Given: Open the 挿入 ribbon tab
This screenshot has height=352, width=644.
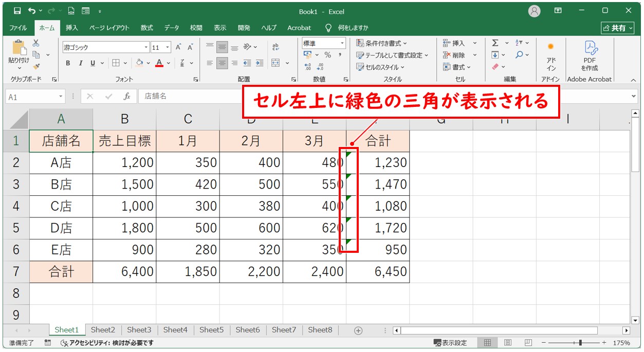Looking at the screenshot, I should [72, 28].
